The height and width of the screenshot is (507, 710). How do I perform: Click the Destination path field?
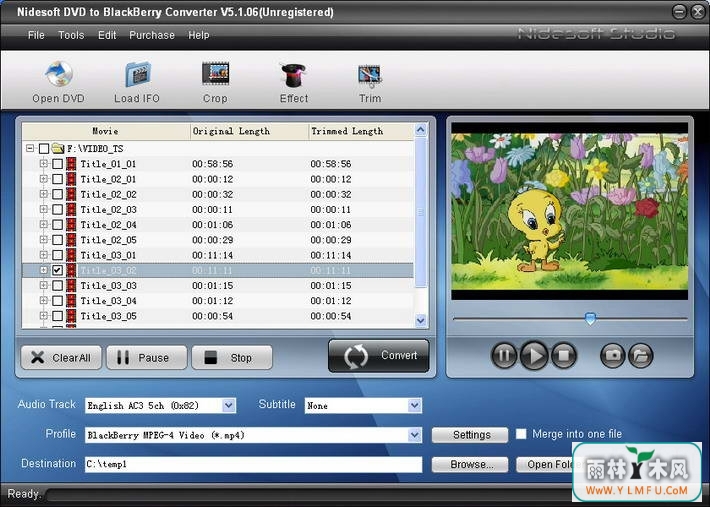254,464
